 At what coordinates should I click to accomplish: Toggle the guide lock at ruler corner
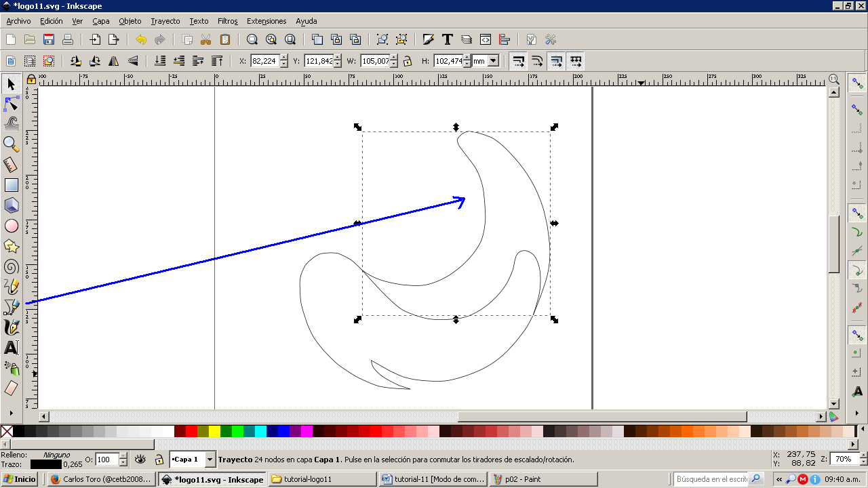pos(31,79)
